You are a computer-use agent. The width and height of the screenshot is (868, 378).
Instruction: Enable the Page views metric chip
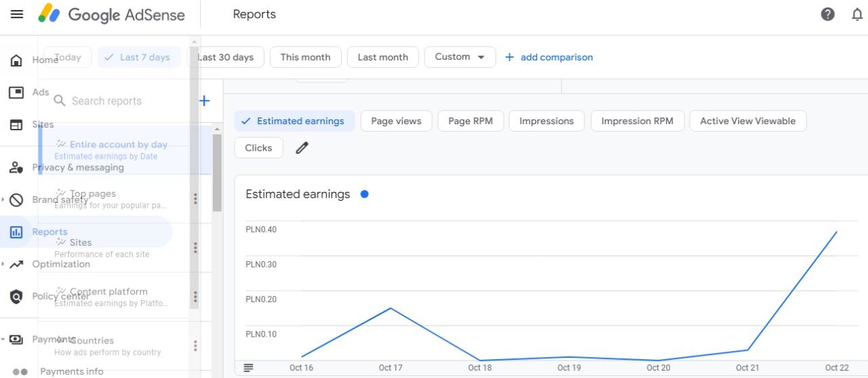[x=396, y=121]
